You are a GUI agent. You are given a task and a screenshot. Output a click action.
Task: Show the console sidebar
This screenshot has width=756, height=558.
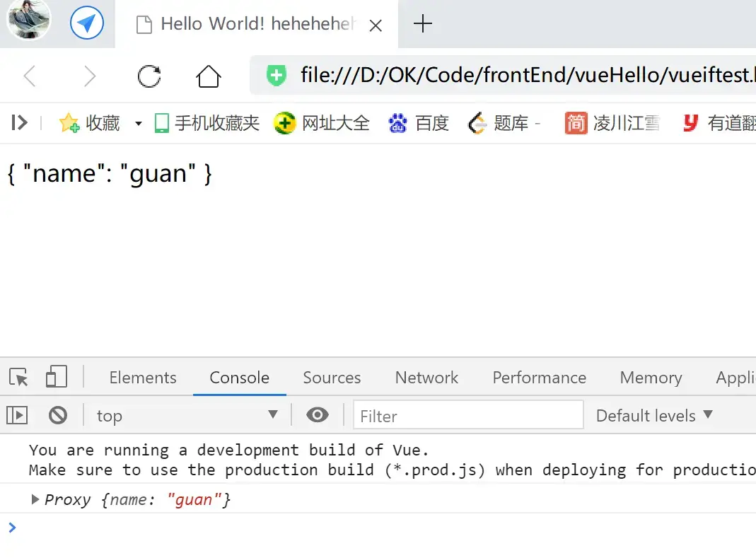coord(17,415)
